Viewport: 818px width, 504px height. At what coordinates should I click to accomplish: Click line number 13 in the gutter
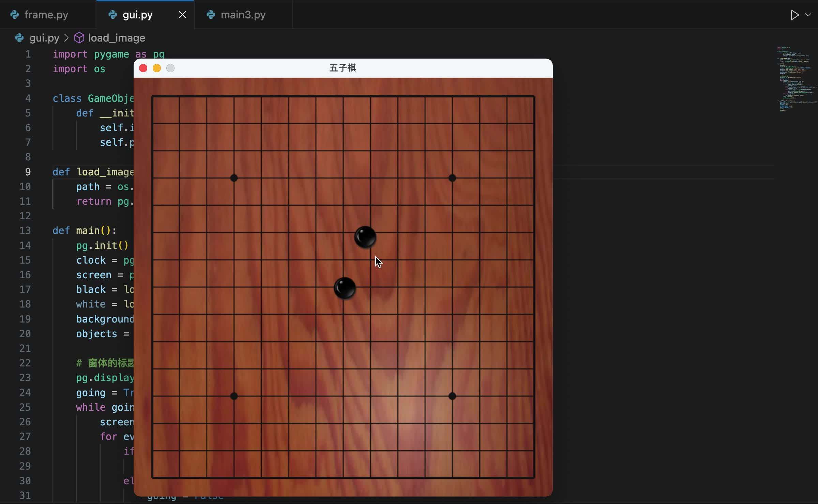click(x=25, y=231)
